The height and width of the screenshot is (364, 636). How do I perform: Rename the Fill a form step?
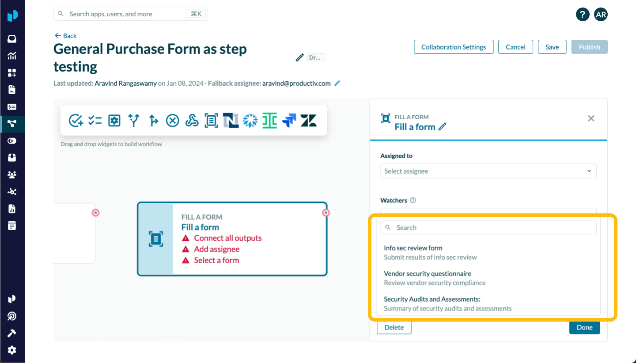click(443, 127)
